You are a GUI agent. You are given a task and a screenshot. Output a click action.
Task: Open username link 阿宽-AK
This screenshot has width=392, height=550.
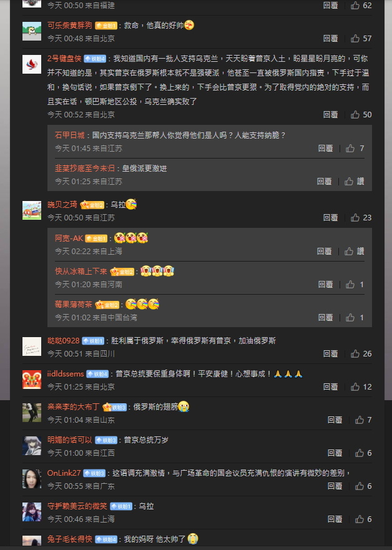[x=69, y=238]
